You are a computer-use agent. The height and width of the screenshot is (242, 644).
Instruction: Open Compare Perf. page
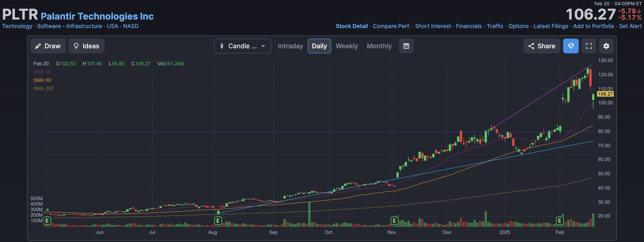point(392,26)
